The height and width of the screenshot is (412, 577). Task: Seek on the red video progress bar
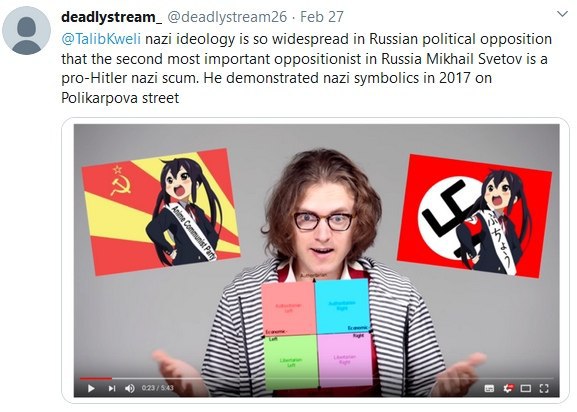click(96, 378)
